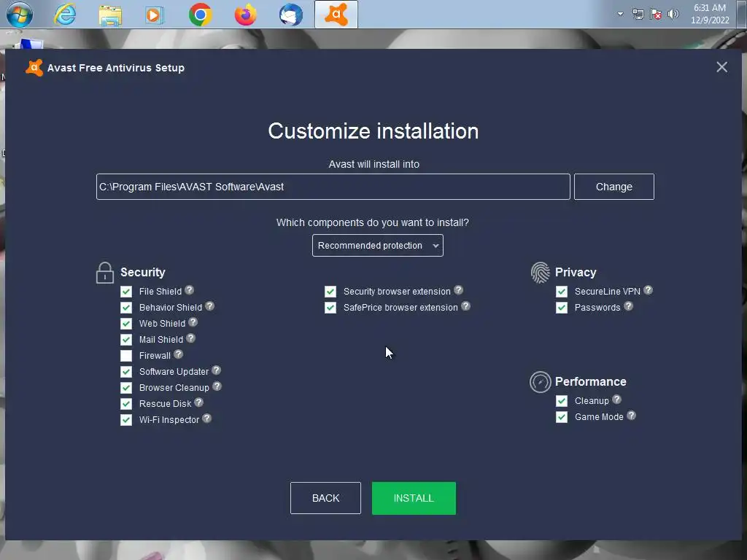
Task: Click SecureLine VPN question mark icon
Action: [648, 290]
